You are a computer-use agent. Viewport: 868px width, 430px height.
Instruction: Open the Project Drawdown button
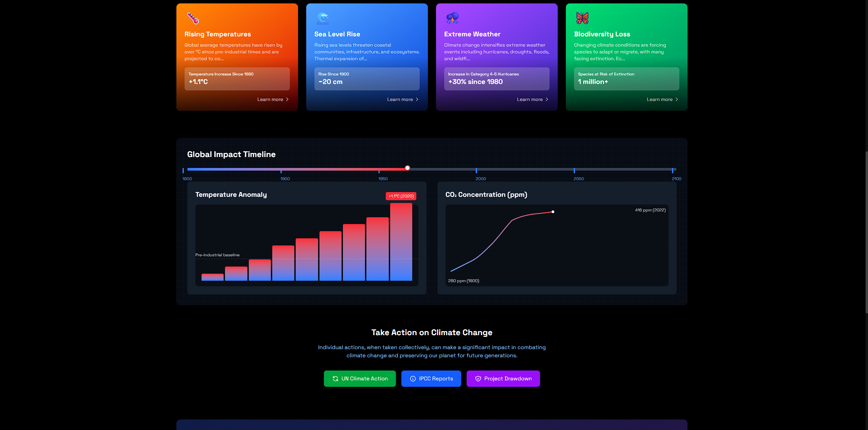(503, 379)
